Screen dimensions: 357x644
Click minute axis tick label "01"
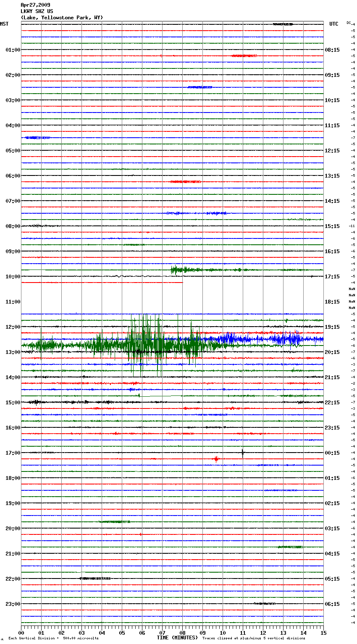(x=41, y=633)
